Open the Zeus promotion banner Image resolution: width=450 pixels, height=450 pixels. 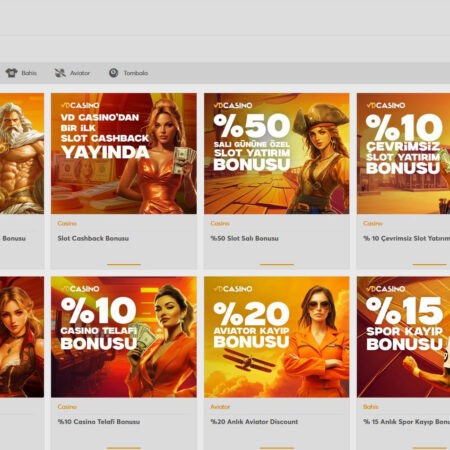click(22, 153)
